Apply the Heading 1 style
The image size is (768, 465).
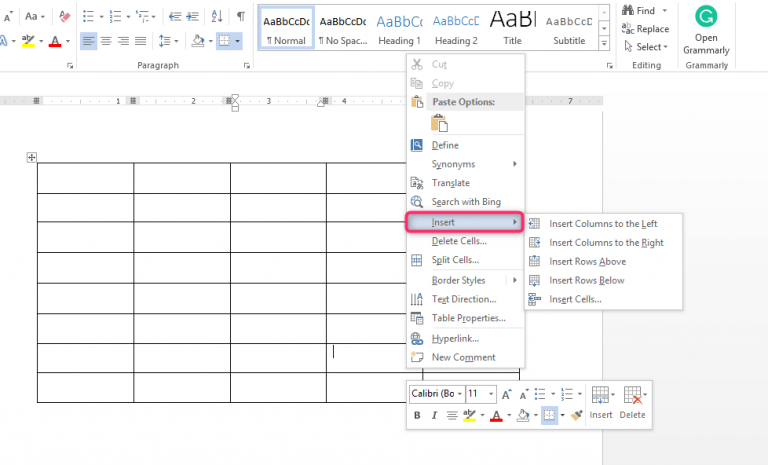pyautogui.click(x=400, y=29)
